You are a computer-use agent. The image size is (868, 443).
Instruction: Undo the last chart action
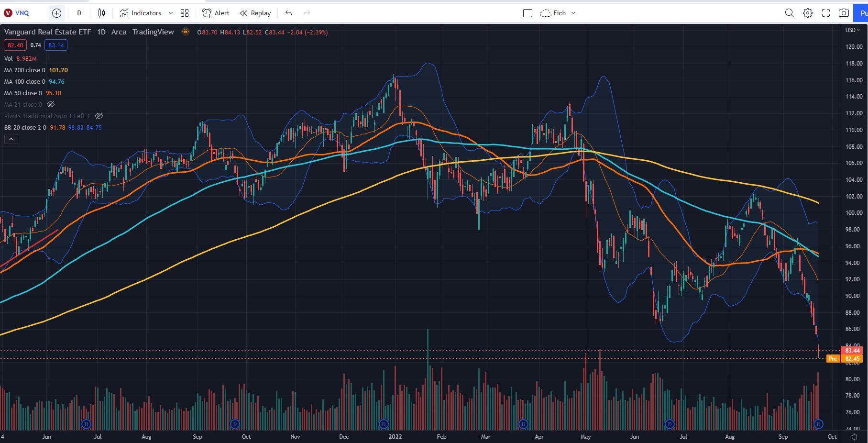point(288,13)
